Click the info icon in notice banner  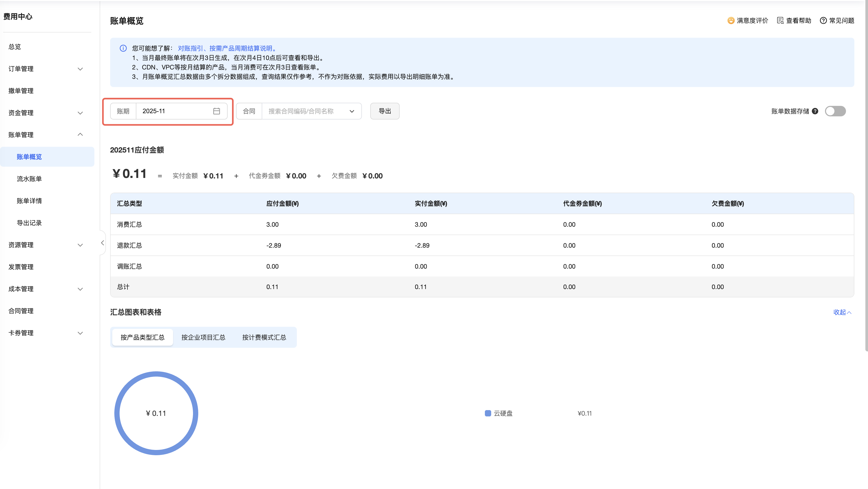tap(123, 48)
